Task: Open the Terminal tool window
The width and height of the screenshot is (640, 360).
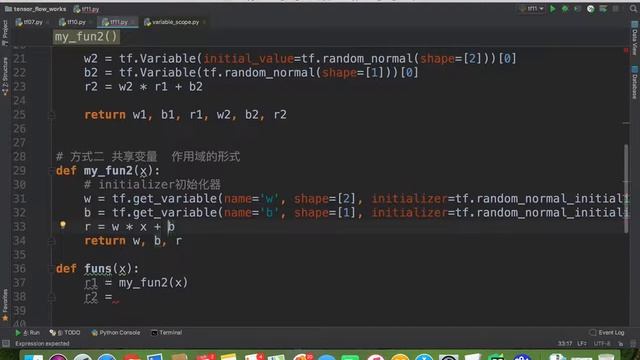Action: coord(167,333)
